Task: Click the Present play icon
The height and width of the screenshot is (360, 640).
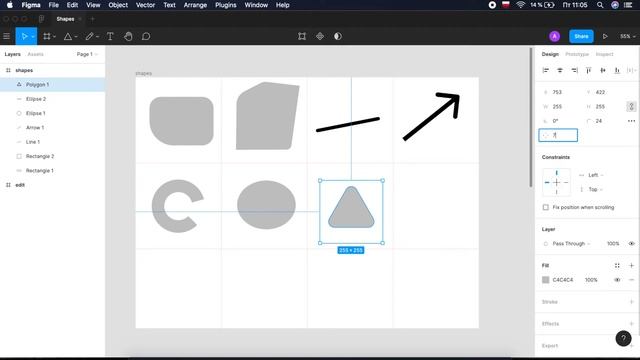Action: [605, 36]
